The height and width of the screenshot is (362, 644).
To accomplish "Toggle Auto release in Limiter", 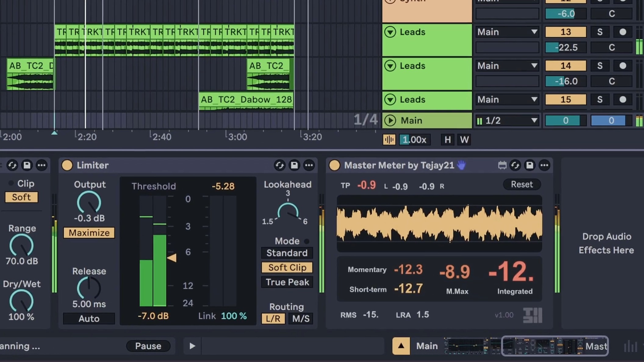I will click(89, 318).
